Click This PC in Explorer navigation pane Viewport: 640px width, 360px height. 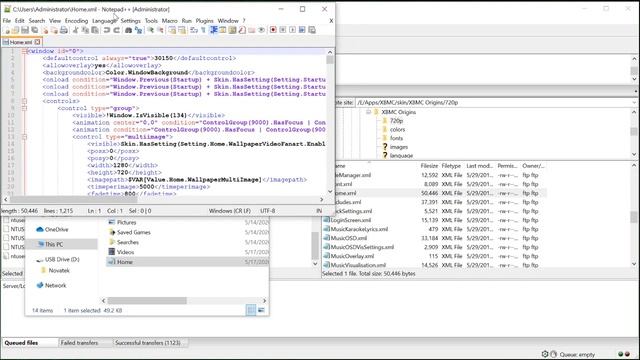click(x=54, y=244)
